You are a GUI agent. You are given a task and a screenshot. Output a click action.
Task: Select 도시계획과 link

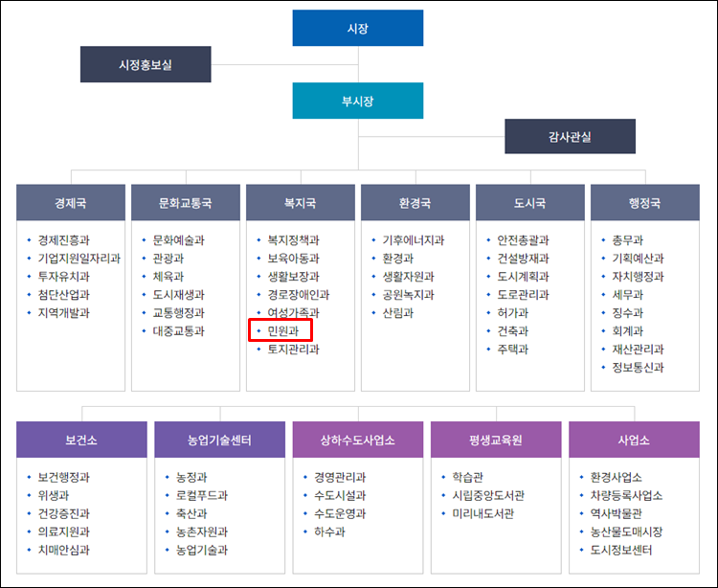point(524,277)
